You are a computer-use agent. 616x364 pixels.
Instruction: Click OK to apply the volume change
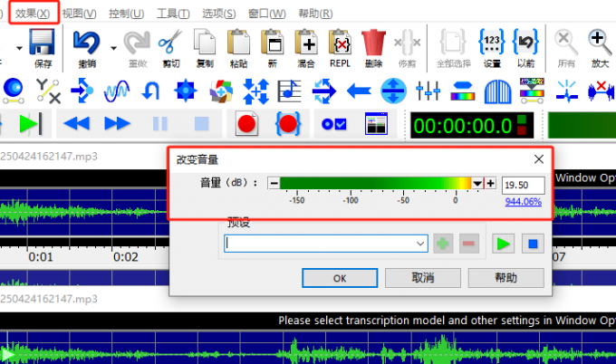pyautogui.click(x=338, y=278)
